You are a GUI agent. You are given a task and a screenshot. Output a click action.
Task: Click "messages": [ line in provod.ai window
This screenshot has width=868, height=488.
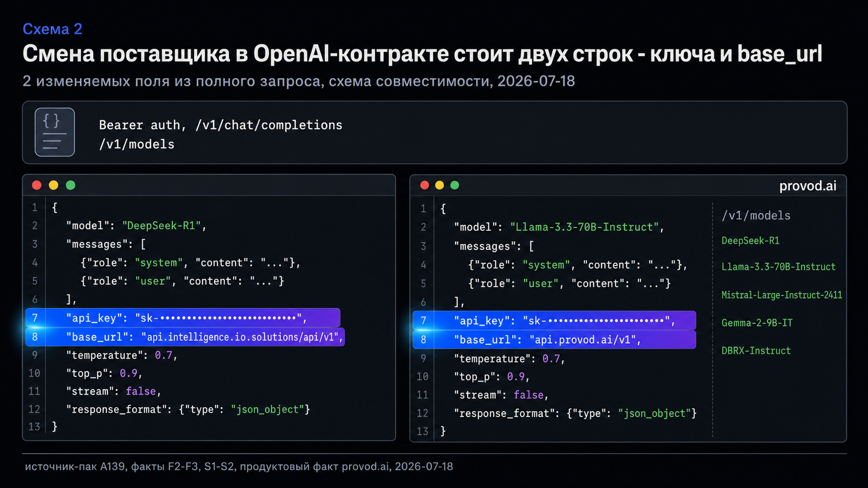494,246
